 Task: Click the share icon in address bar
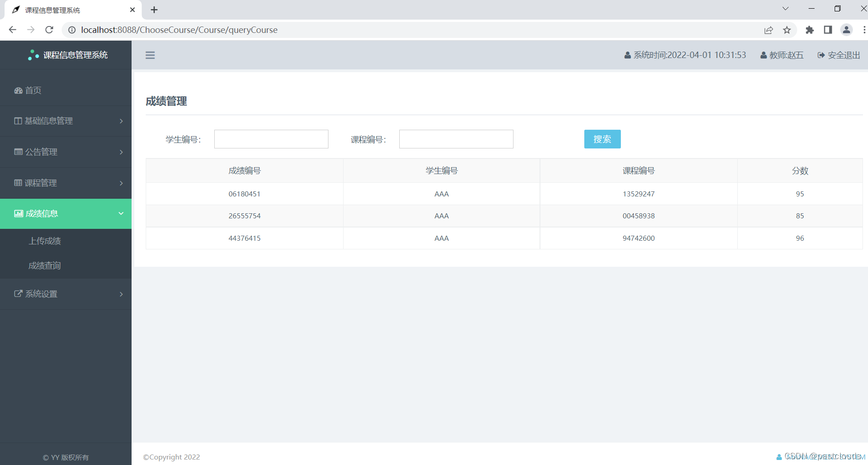coord(769,30)
